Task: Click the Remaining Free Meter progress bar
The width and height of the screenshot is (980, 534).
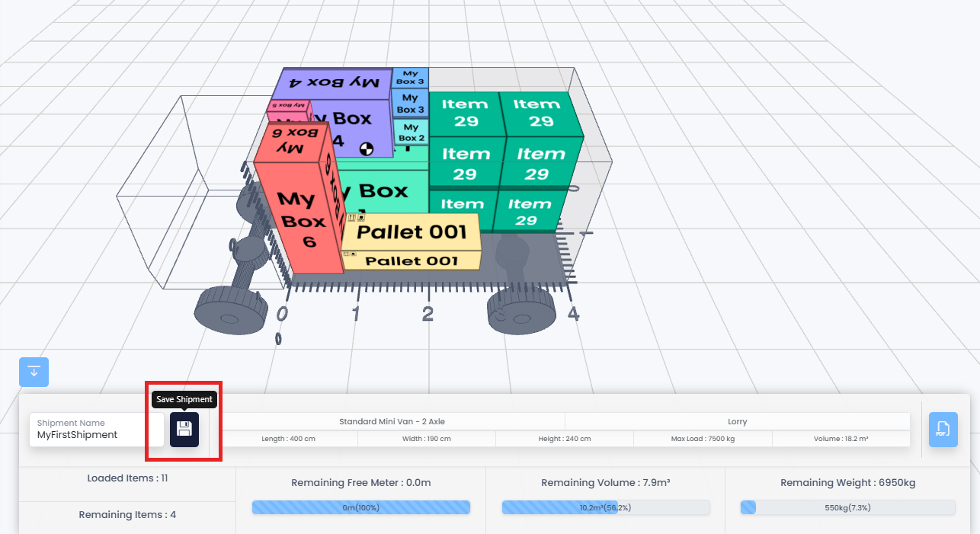Action: 360,507
